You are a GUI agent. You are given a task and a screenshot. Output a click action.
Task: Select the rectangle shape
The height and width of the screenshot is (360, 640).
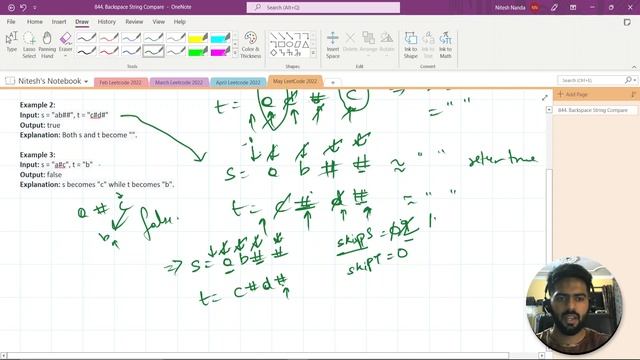[x=282, y=44]
